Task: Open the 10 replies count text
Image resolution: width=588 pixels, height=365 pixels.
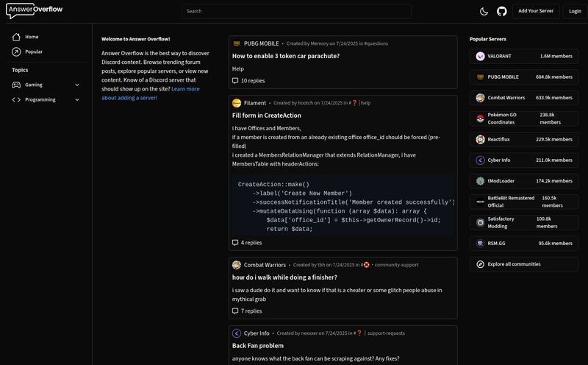Action: [x=253, y=81]
